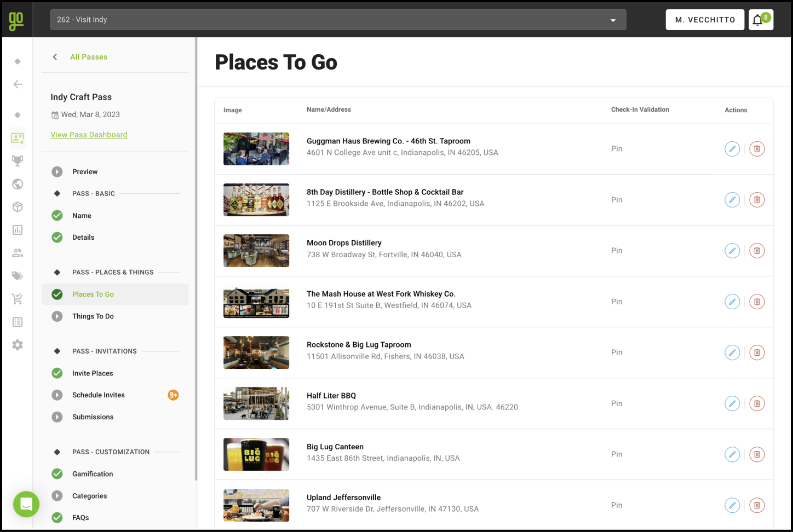Open the Categories step

115,496
